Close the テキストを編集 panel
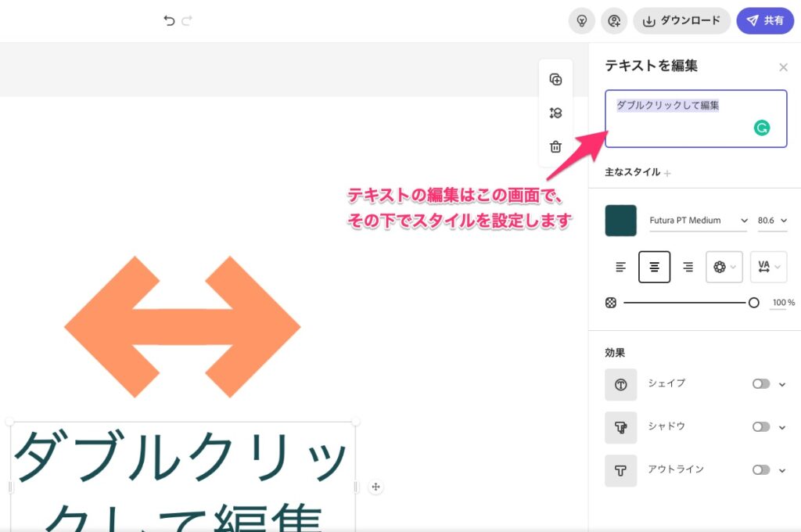The image size is (801, 532). (784, 67)
